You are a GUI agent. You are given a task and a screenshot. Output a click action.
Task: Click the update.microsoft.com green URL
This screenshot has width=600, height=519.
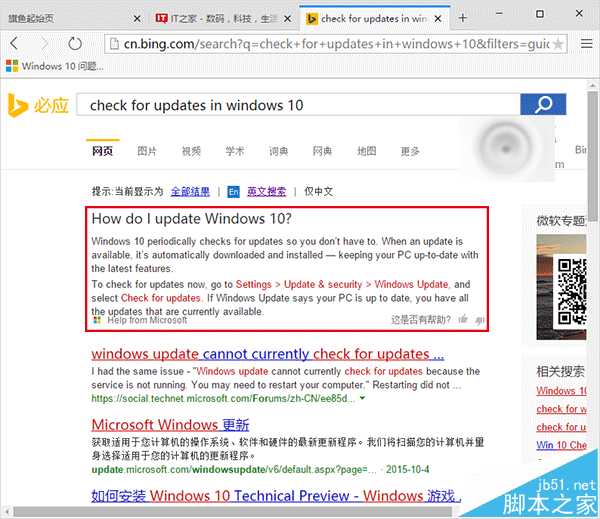[x=234, y=469]
